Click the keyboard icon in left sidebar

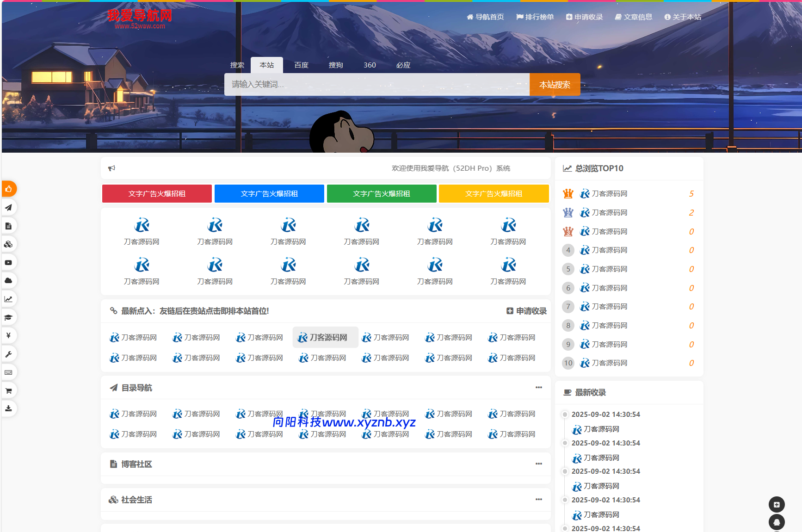click(8, 372)
